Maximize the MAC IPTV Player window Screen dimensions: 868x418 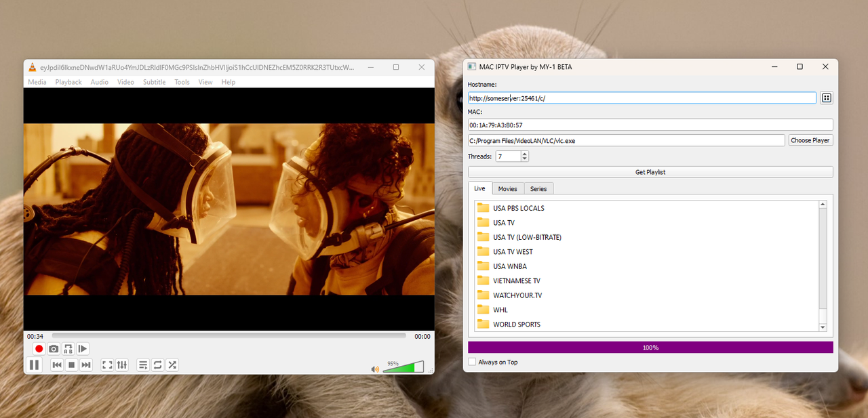(800, 66)
